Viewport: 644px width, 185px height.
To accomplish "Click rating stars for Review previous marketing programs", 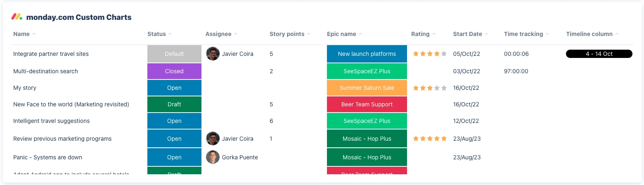I will tap(430, 139).
